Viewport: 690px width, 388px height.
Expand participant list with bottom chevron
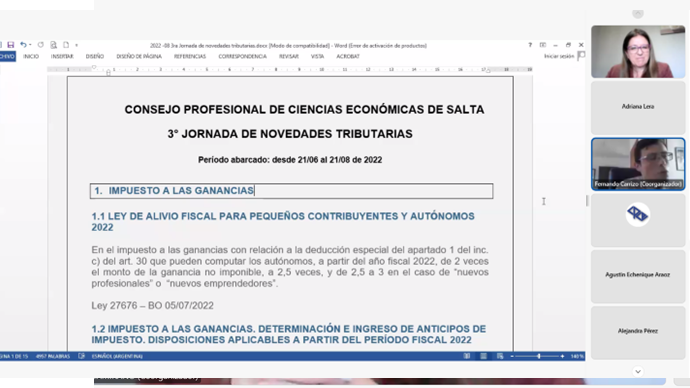(638, 372)
